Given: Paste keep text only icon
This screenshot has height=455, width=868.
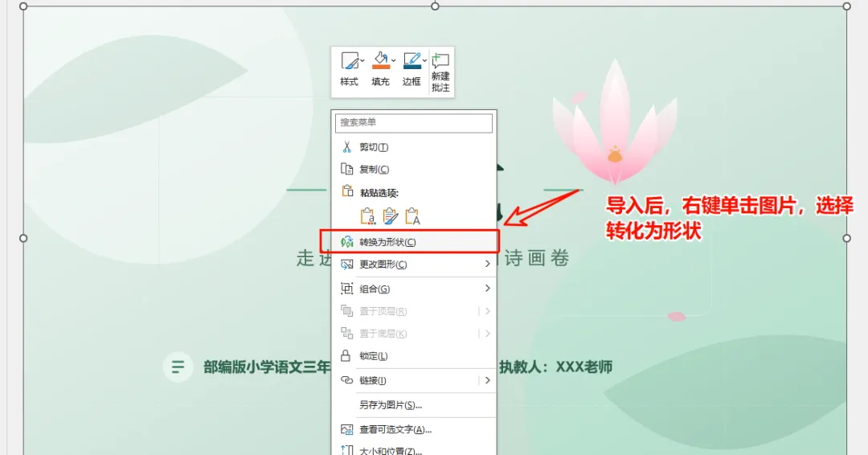Looking at the screenshot, I should 413,216.
